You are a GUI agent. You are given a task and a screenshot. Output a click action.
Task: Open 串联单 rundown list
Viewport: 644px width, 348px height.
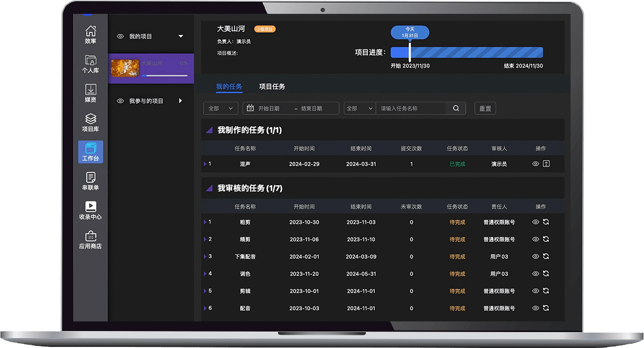point(90,181)
